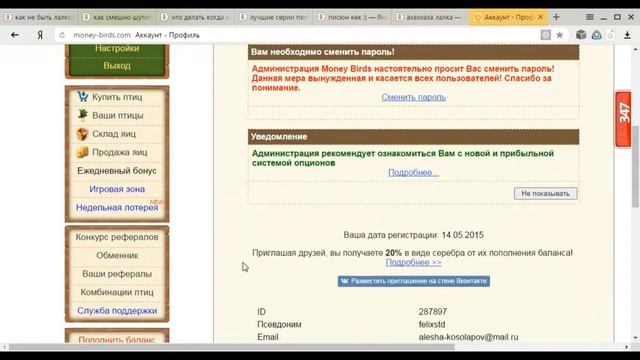Click the Псевдоним value felixstd
Image resolution: width=640 pixels, height=360 pixels.
[432, 324]
